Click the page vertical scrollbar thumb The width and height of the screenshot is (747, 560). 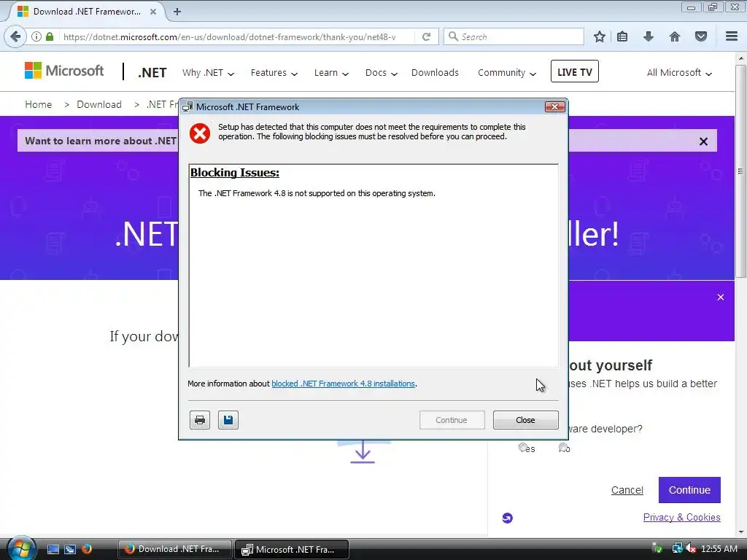[x=741, y=171]
